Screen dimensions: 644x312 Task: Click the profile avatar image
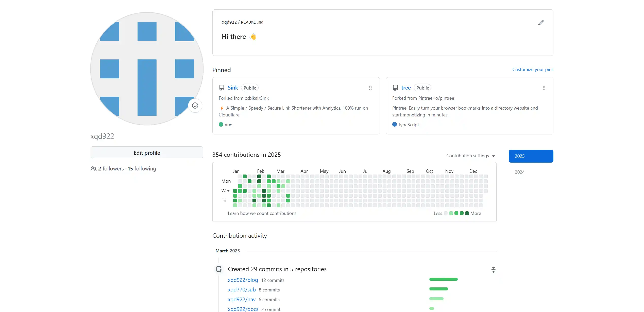[147, 68]
